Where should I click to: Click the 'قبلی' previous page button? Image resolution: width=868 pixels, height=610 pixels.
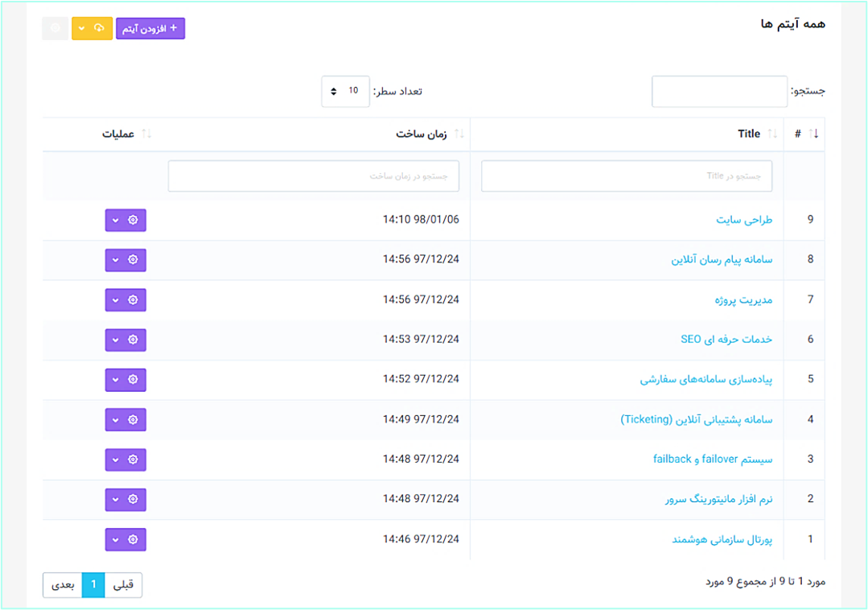(x=123, y=585)
